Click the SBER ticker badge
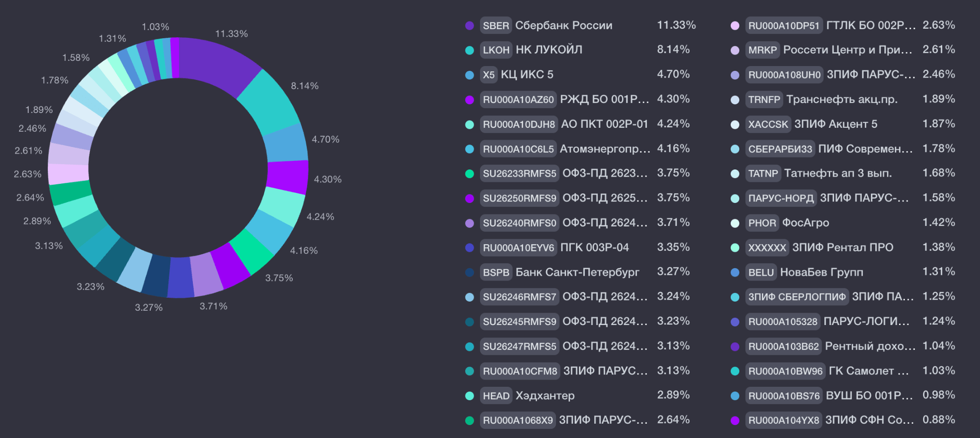980x438 pixels. (496, 25)
